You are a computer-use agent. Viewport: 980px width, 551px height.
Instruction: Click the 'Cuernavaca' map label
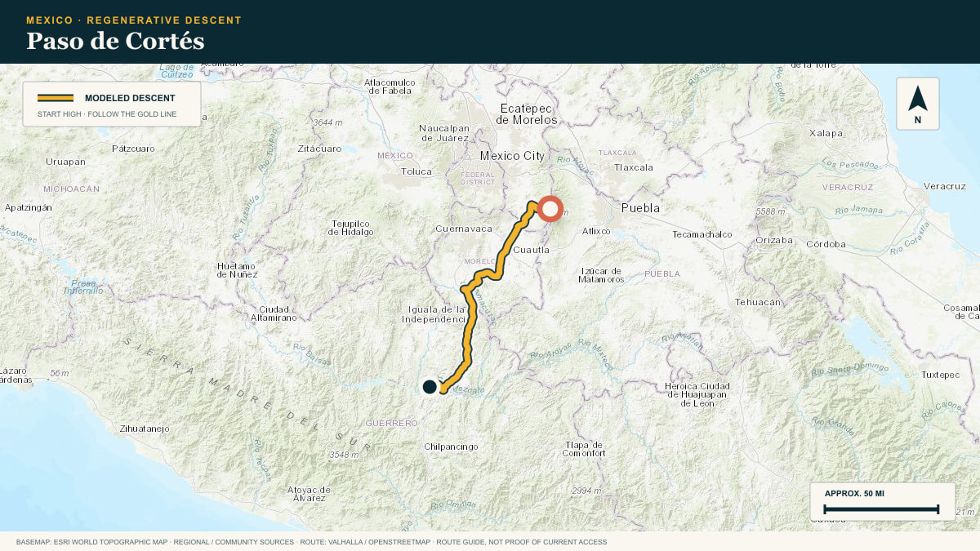click(464, 229)
